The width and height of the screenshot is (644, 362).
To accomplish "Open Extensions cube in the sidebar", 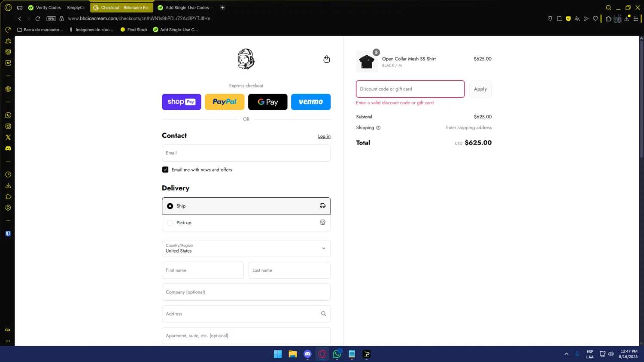I will pos(8,196).
